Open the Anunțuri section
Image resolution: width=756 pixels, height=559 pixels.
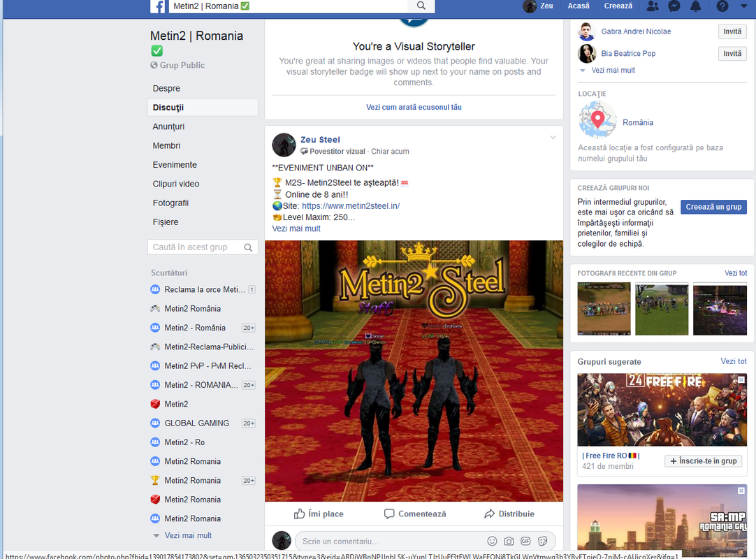168,126
